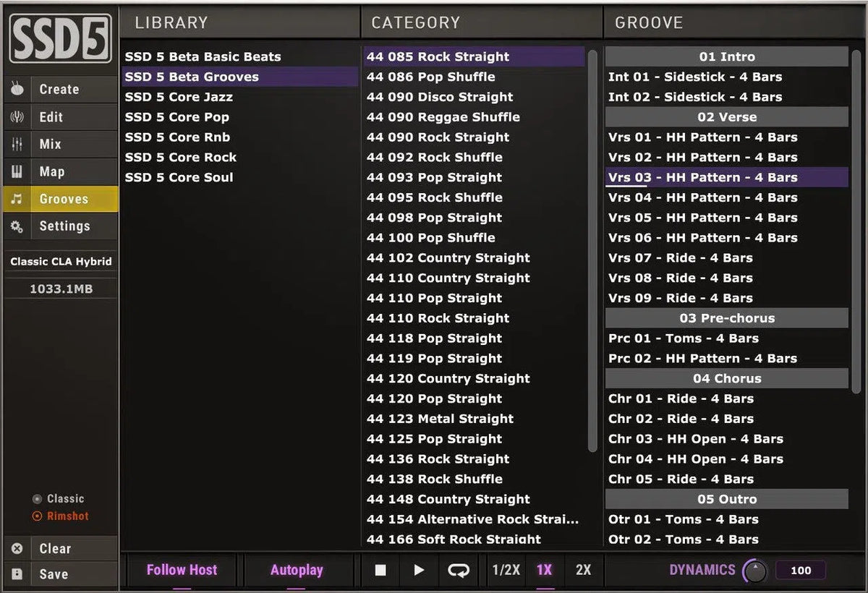Click the stop playback button
The image size is (868, 593).
point(380,570)
